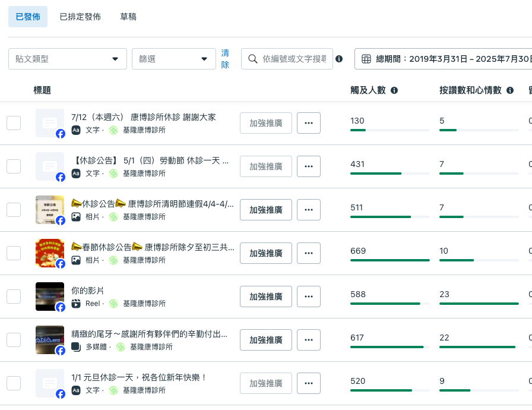Click the info icon next to 觸及人數
This screenshot has width=532, height=410.
tap(394, 90)
